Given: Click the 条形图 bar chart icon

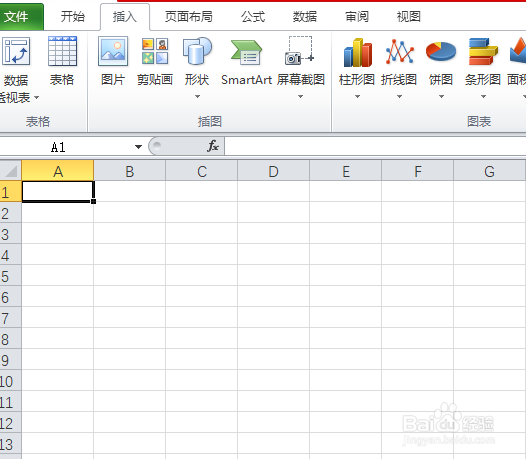Looking at the screenshot, I should [x=483, y=52].
